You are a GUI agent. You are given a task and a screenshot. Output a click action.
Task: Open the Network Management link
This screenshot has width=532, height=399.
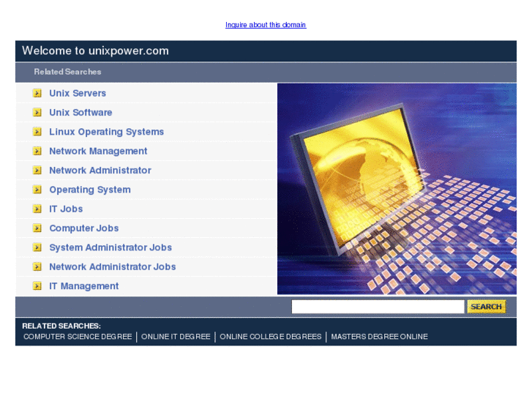point(98,152)
